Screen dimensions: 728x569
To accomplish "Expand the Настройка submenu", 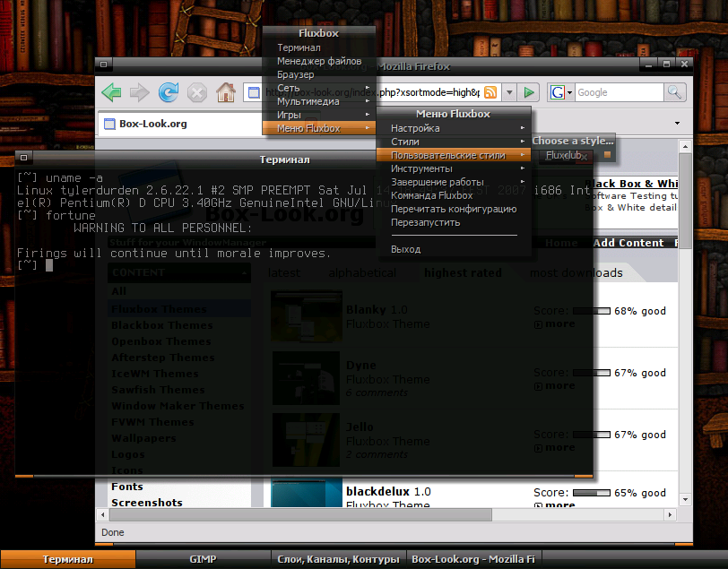I will pos(454,128).
